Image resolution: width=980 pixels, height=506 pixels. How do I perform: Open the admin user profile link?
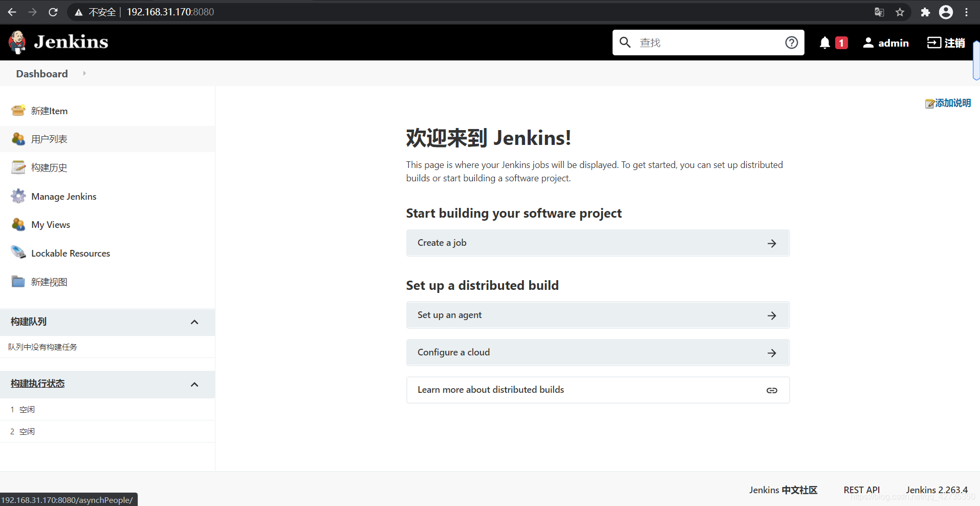(x=894, y=43)
